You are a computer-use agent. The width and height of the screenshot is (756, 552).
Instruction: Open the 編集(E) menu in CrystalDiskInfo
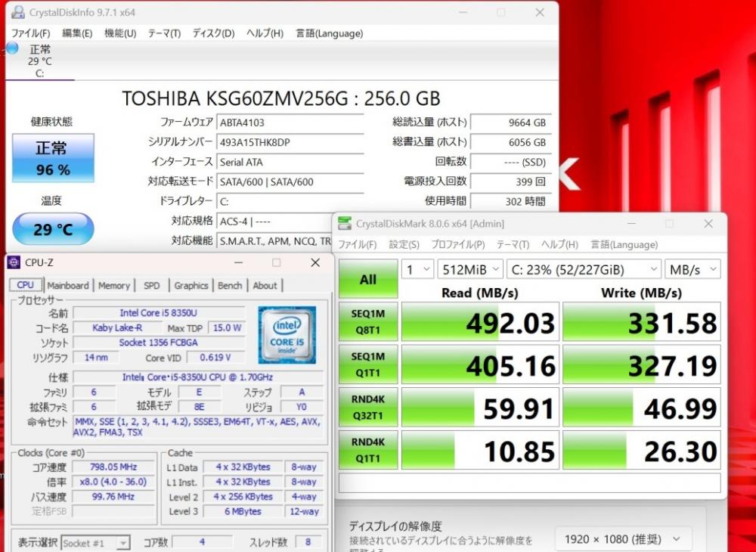coord(77,33)
